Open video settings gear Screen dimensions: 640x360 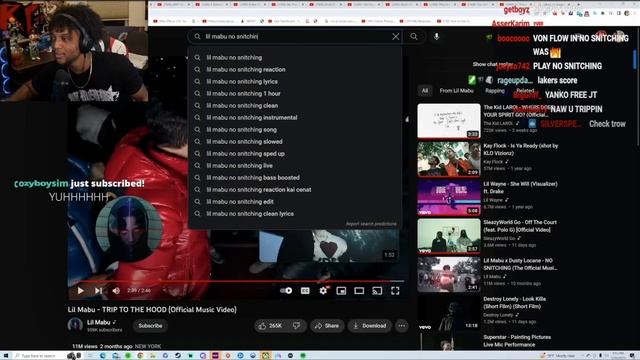pos(323,291)
